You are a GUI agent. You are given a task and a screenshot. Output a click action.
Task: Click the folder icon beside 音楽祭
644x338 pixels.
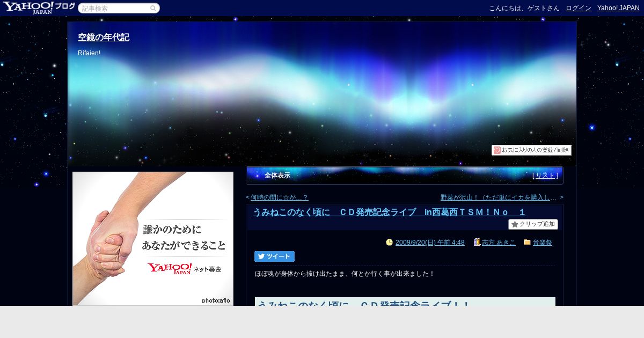tap(527, 243)
